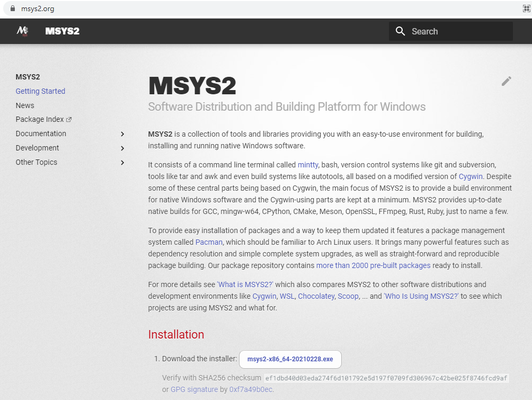
Task: Expand the Other Topics chevron
Action: coord(122,163)
